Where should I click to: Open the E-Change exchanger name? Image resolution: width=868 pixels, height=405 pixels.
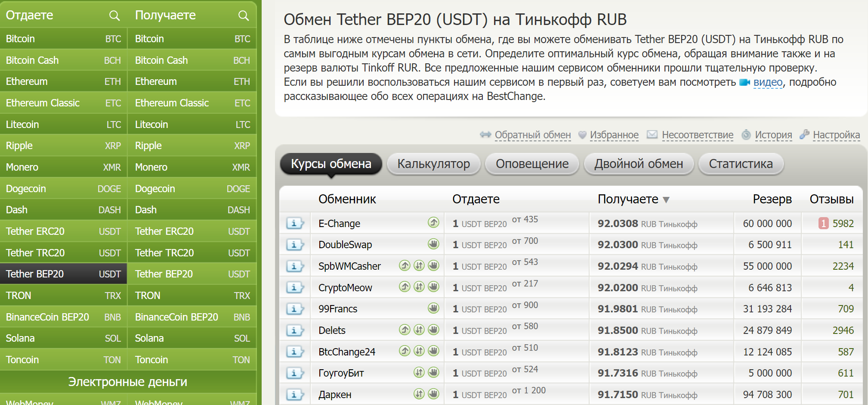point(339,224)
